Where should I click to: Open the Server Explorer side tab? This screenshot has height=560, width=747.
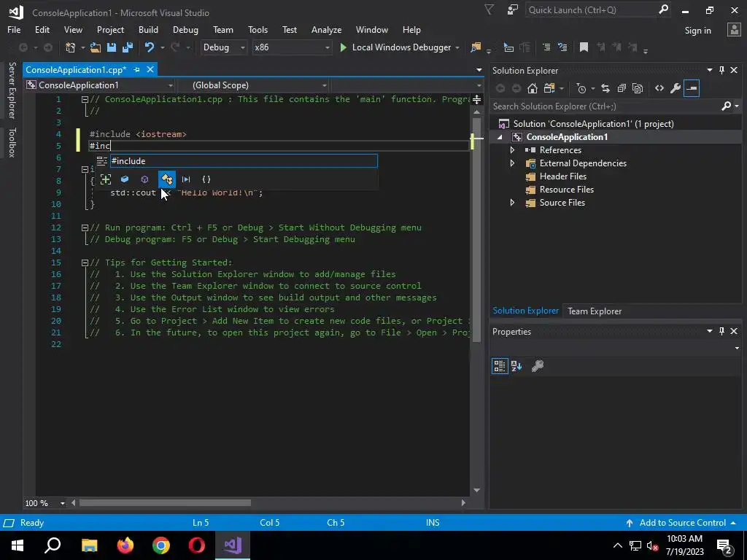pyautogui.click(x=12, y=90)
